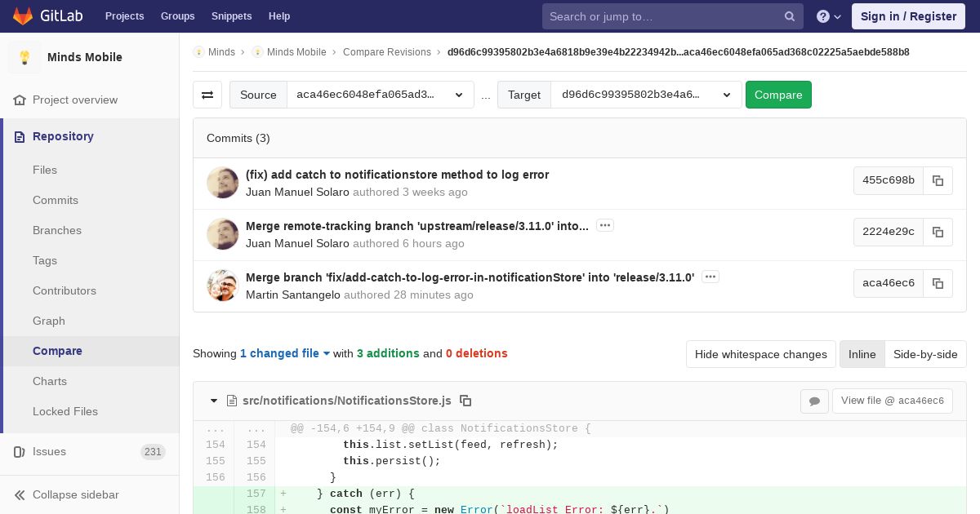Click the src/notifications/NotificationsStore.js link
The height and width of the screenshot is (514, 980).
pos(347,401)
